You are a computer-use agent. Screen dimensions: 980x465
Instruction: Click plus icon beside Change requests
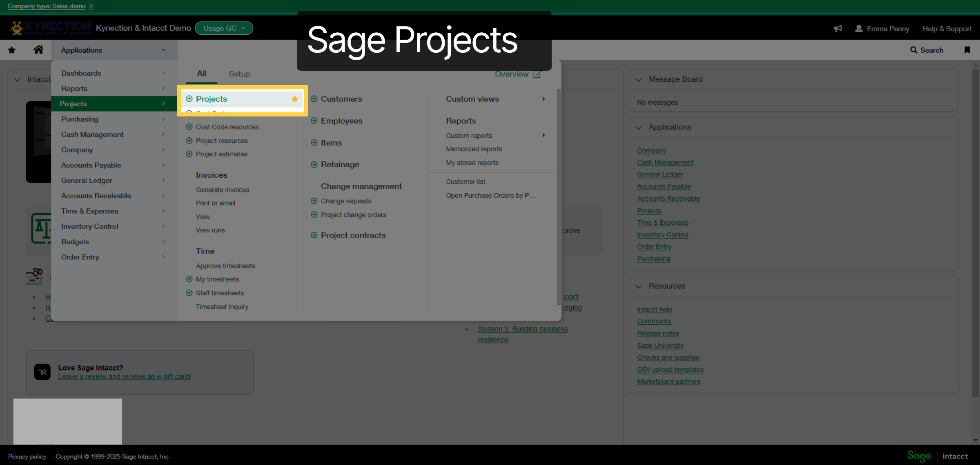pos(314,201)
